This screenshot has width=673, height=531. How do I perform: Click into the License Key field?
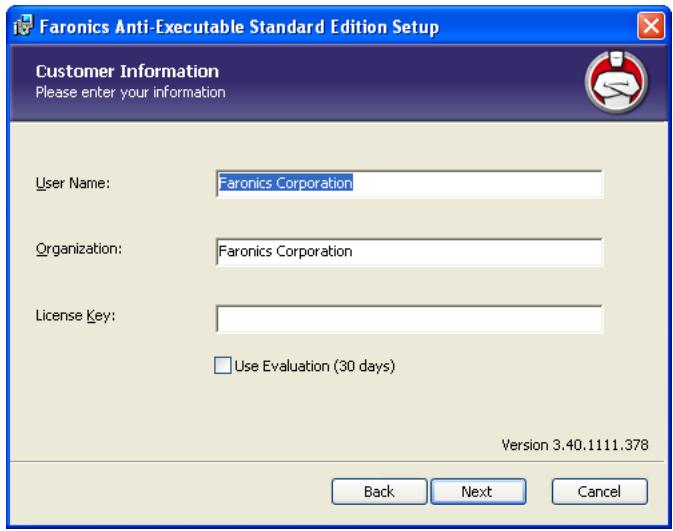(x=410, y=319)
